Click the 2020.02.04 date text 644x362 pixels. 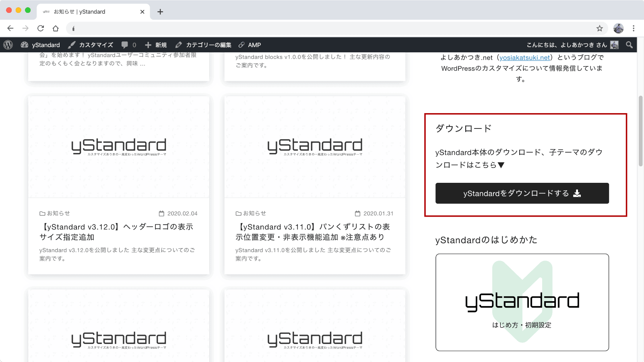click(x=182, y=213)
